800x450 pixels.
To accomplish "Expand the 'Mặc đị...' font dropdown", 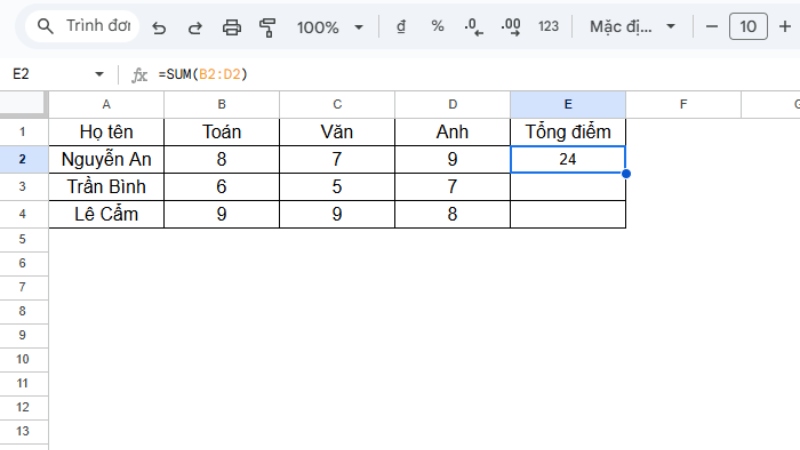I will [x=632, y=26].
